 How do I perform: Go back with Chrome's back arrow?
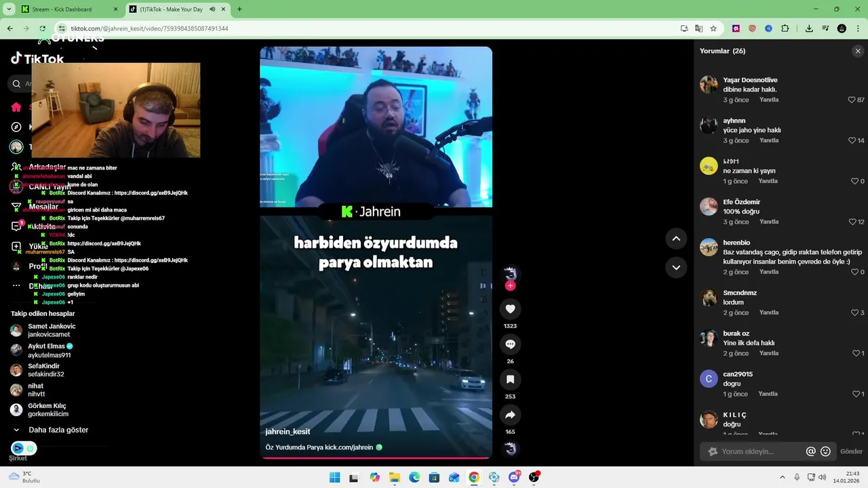tap(9, 28)
